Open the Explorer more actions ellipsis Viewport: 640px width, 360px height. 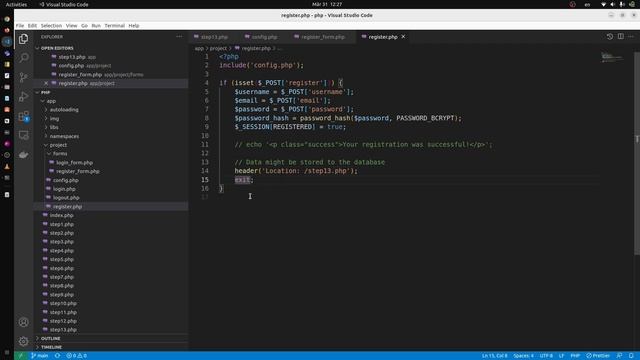pos(179,37)
